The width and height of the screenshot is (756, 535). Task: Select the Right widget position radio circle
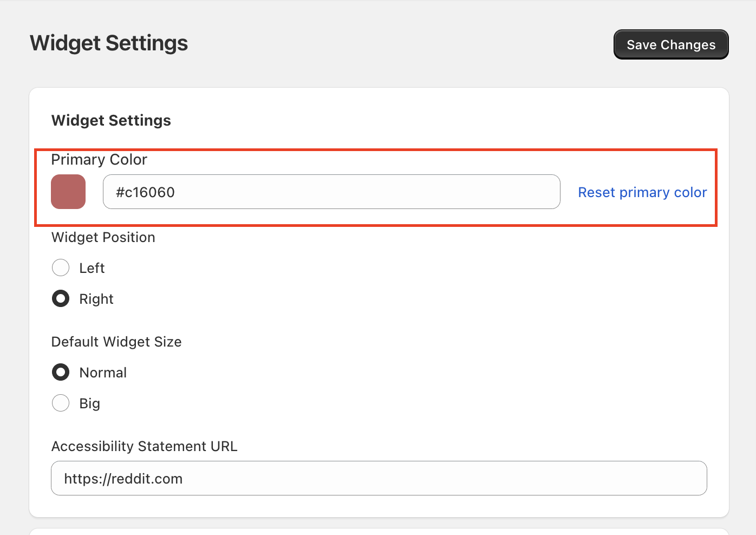click(61, 298)
